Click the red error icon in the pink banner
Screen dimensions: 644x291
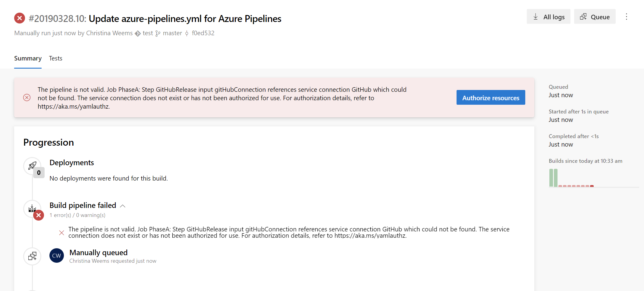(x=27, y=98)
